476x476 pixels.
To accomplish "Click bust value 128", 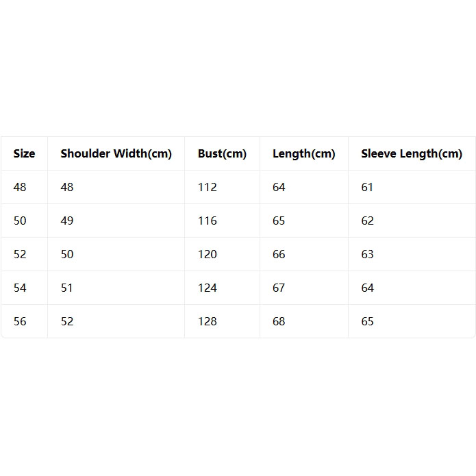I will pyautogui.click(x=208, y=321).
